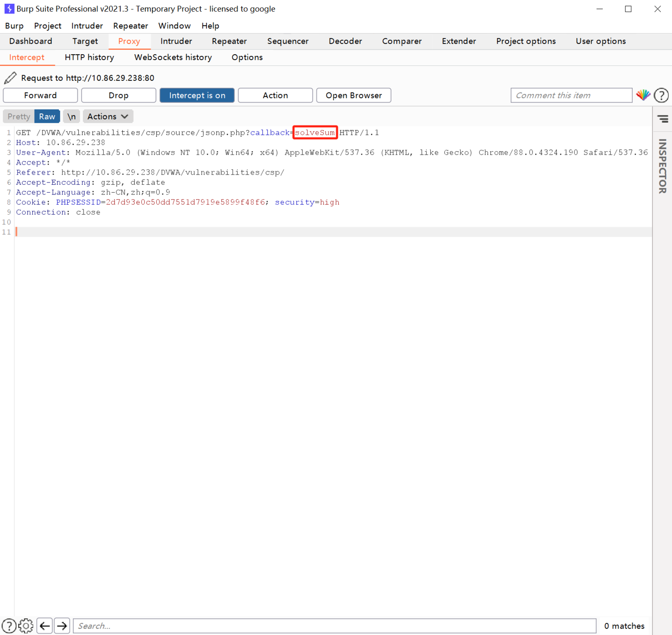Screen dimensions: 672x635
Task: Open the Inspector panel menu icon
Action: point(663,119)
